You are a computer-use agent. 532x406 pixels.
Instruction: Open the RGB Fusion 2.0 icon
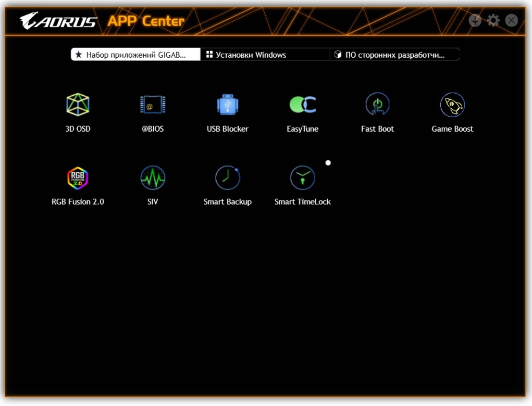pyautogui.click(x=78, y=178)
